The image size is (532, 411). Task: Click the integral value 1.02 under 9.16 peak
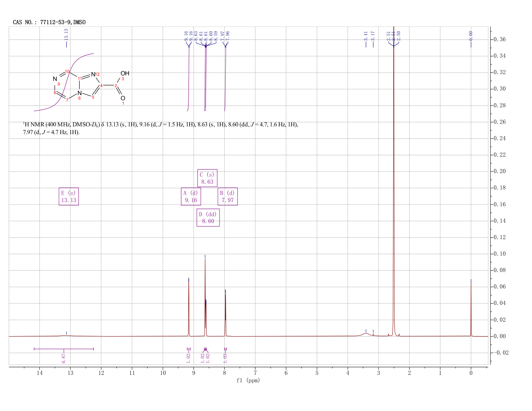click(x=189, y=358)
